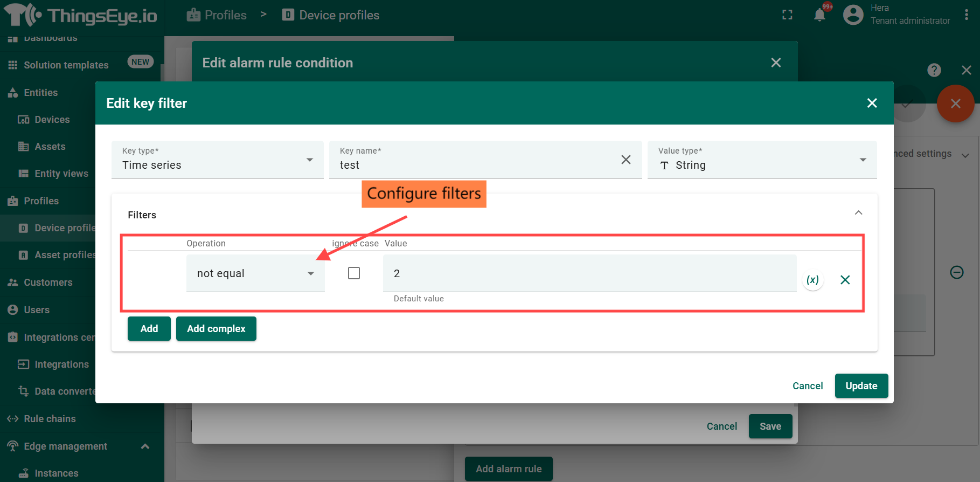
Task: Close the Edit key filter dialog
Action: 872,103
